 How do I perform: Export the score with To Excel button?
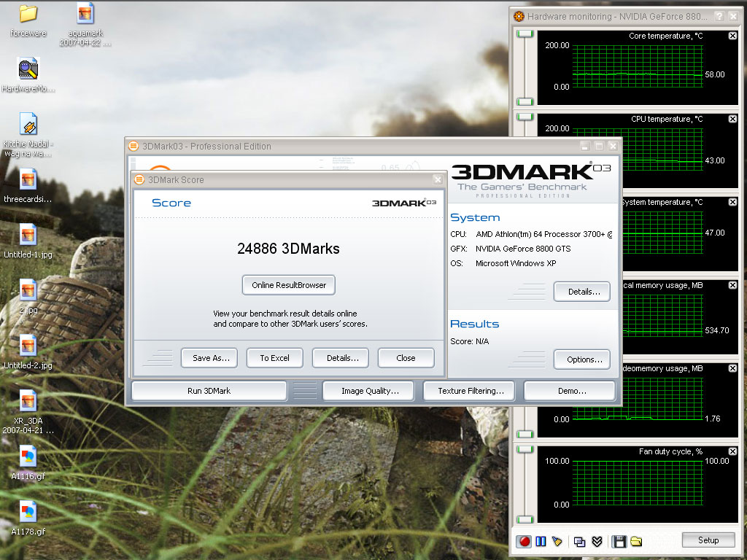274,358
